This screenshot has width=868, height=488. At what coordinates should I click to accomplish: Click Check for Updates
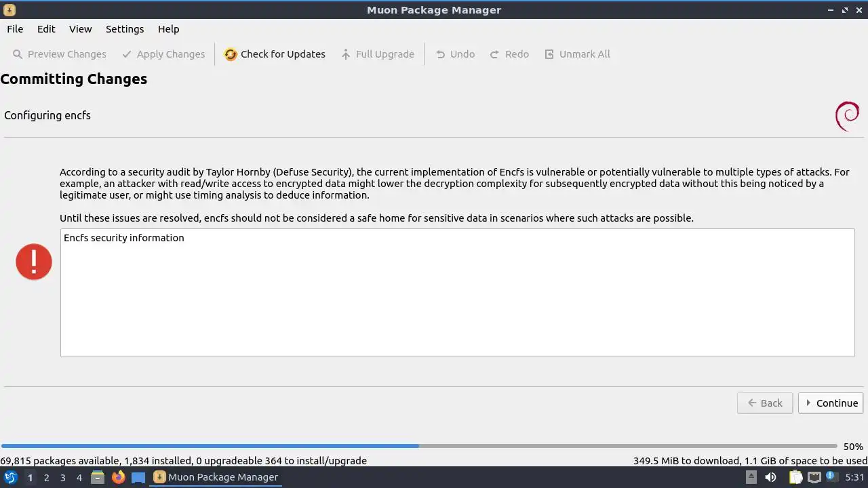[x=275, y=54]
